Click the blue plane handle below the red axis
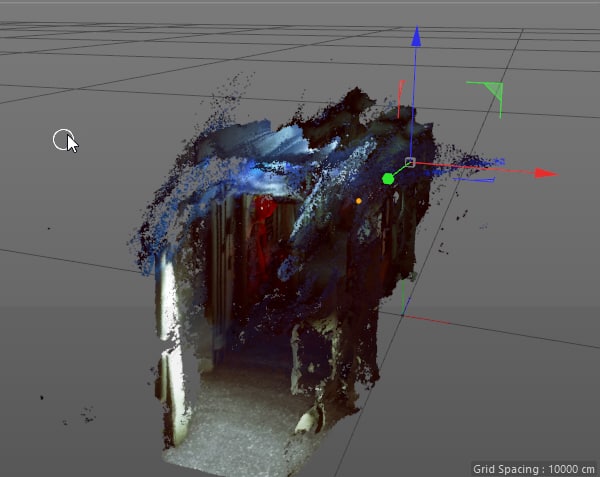600x477 pixels. point(474,179)
